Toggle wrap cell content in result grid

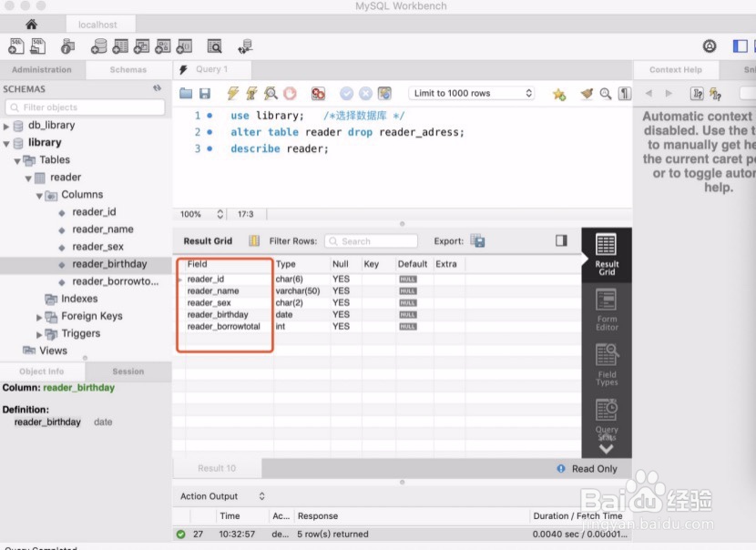coord(254,240)
